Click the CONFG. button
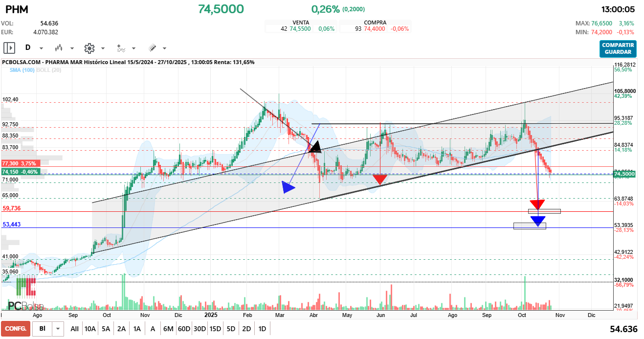 [16, 329]
